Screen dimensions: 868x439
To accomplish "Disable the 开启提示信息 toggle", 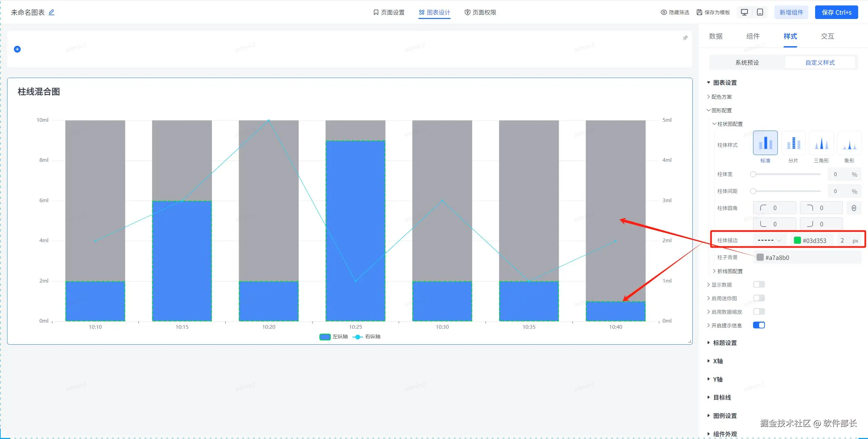I will pos(758,325).
